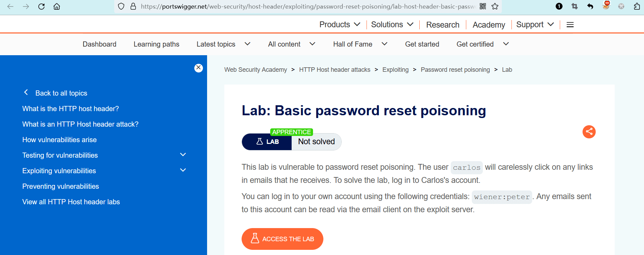The image size is (644, 255).
Task: Open the browser extensions puzzle icon
Action: point(637,7)
